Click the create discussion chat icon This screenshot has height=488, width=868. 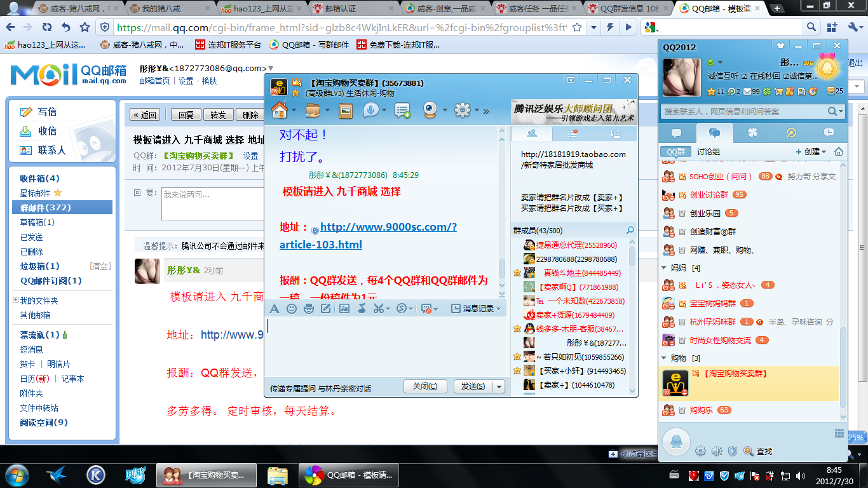click(402, 111)
